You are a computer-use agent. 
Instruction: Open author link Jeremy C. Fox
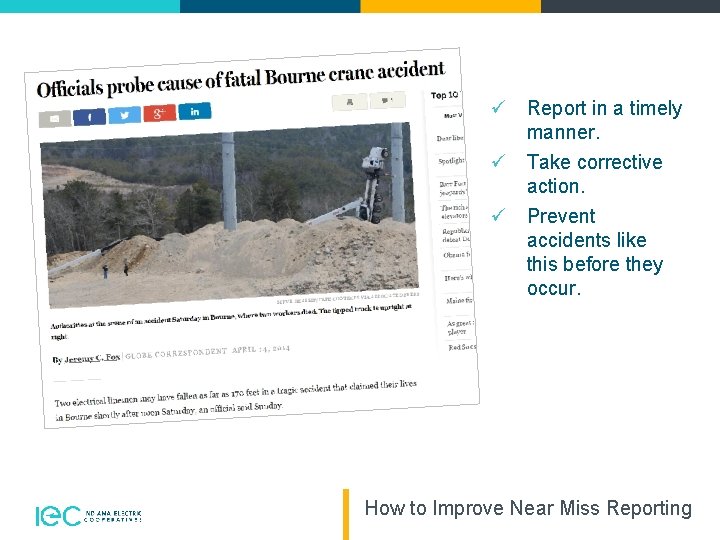coord(92,358)
